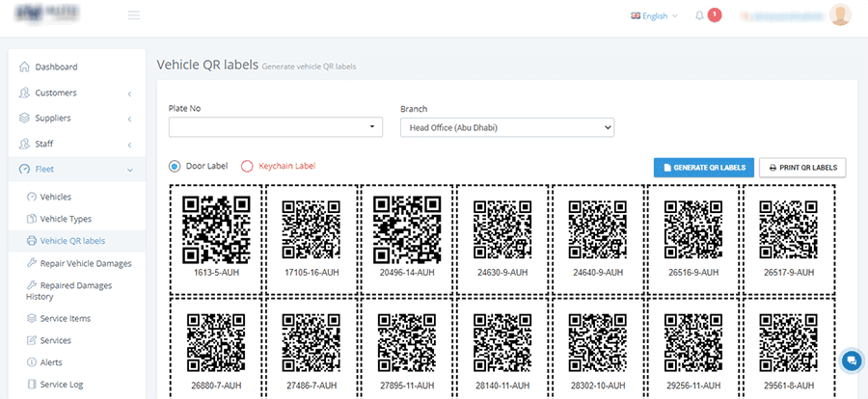The image size is (868, 399).
Task: Click the Fleet gauge icon
Action: coord(24,169)
